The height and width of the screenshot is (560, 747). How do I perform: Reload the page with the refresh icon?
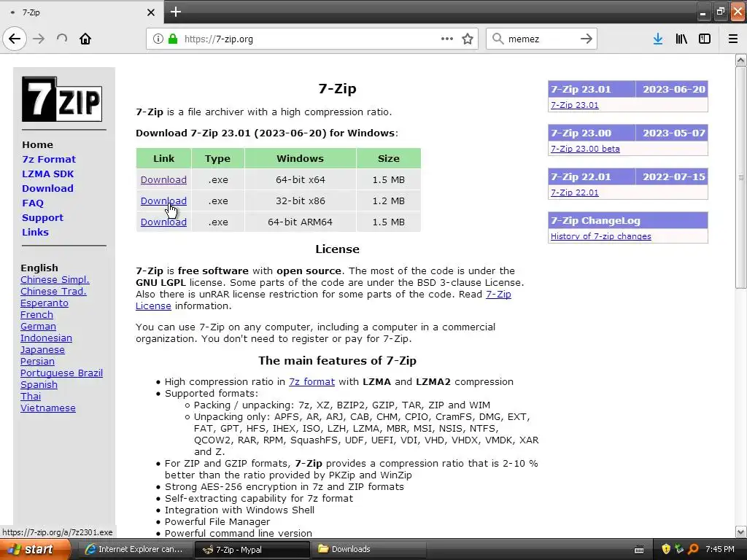pyautogui.click(x=62, y=39)
